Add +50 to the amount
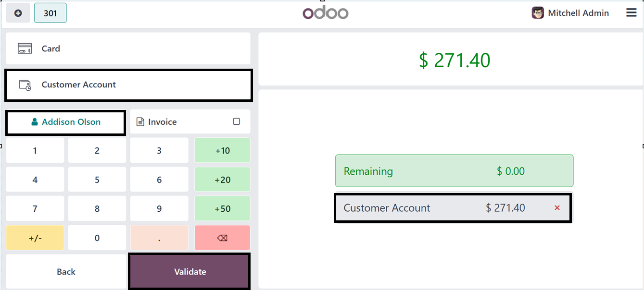Screen dimensions: 644x290 tap(222, 209)
